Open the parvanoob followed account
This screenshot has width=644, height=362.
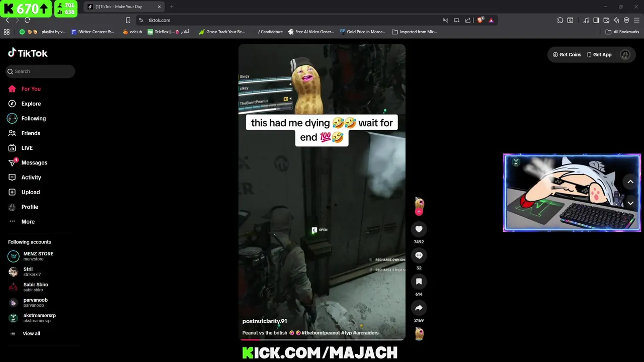point(28,303)
